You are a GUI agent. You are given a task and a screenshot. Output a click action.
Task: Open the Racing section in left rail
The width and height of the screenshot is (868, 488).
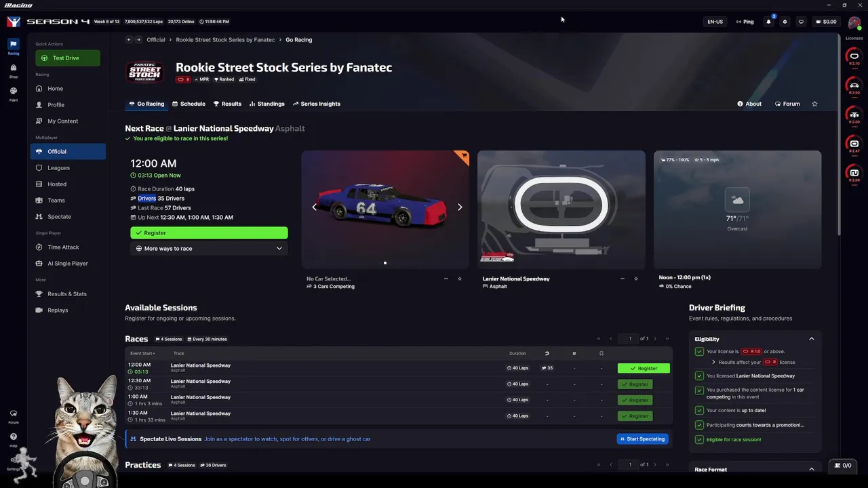point(13,47)
